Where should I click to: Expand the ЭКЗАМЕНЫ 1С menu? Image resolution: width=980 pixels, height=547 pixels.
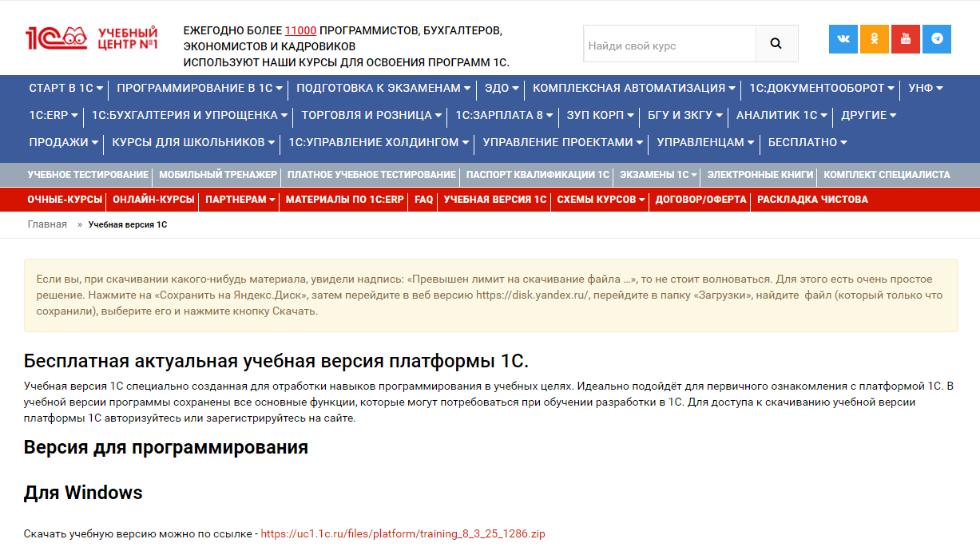(659, 174)
